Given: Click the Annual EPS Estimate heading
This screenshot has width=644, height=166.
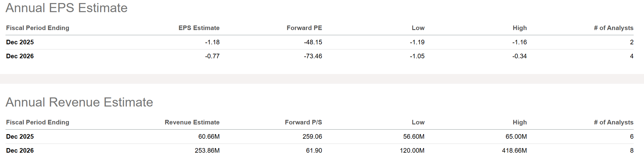Looking at the screenshot, I should [66, 8].
